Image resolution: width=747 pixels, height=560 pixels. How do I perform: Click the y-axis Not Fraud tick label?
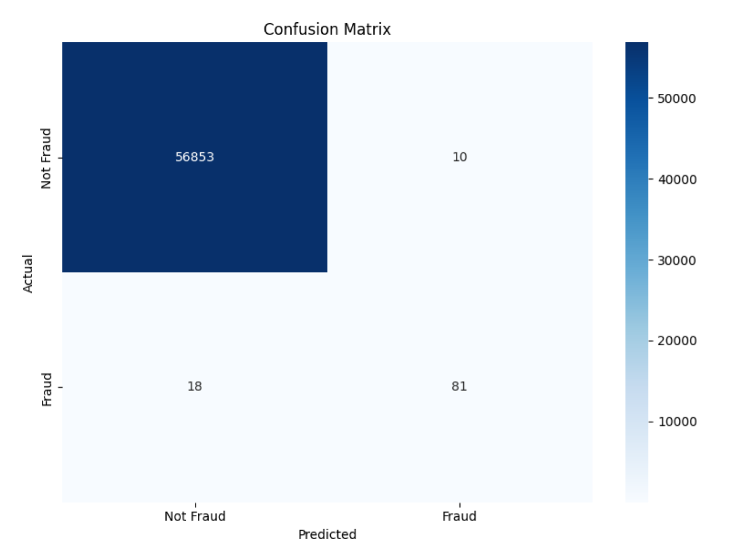click(46, 159)
